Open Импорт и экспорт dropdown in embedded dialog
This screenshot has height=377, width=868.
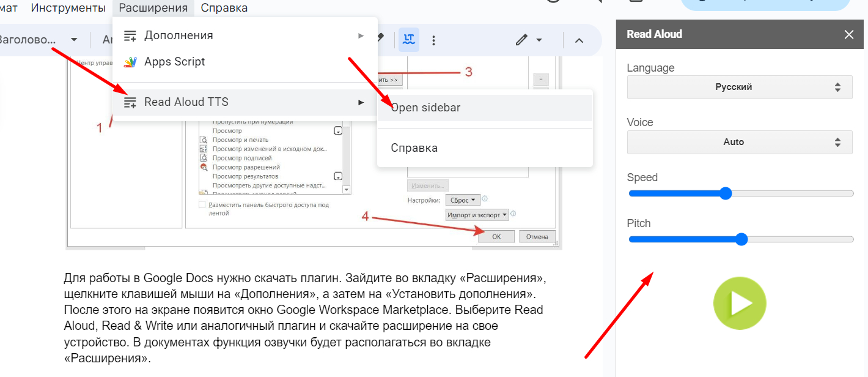[477, 215]
